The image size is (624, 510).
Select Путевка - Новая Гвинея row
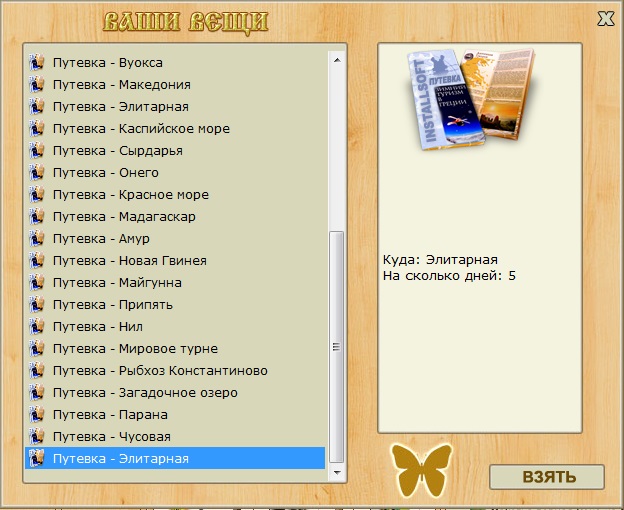pyautogui.click(x=175, y=261)
